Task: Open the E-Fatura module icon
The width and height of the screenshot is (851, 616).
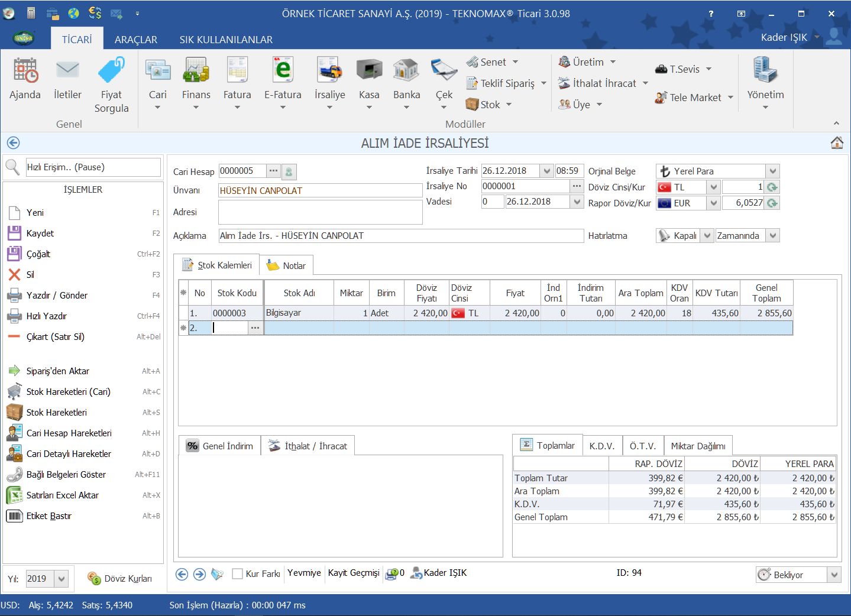Action: (283, 71)
